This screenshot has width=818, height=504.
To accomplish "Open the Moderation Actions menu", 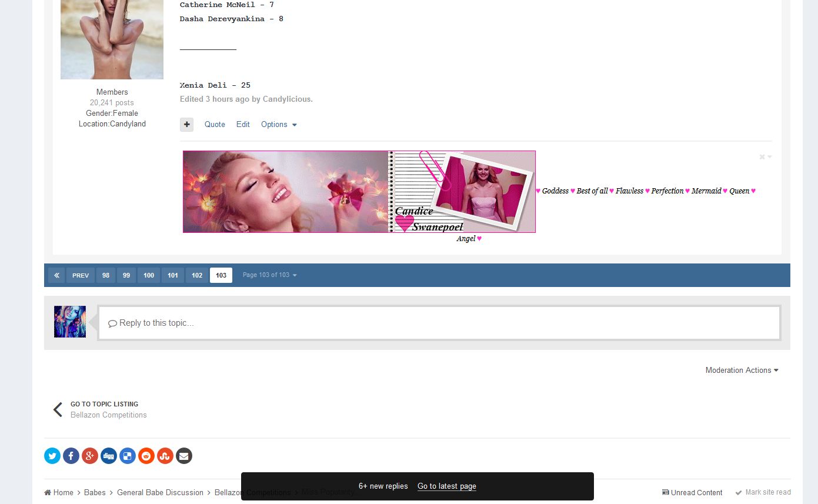I will (742, 371).
